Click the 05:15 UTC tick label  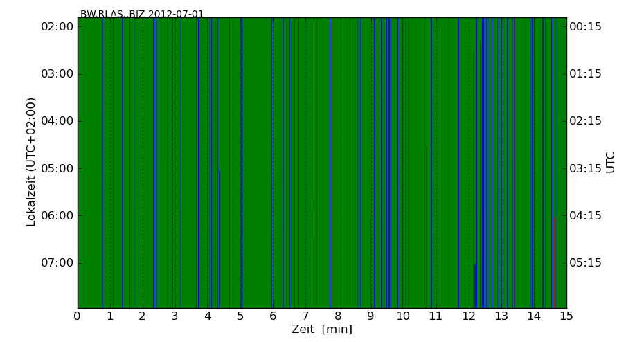click(x=585, y=262)
